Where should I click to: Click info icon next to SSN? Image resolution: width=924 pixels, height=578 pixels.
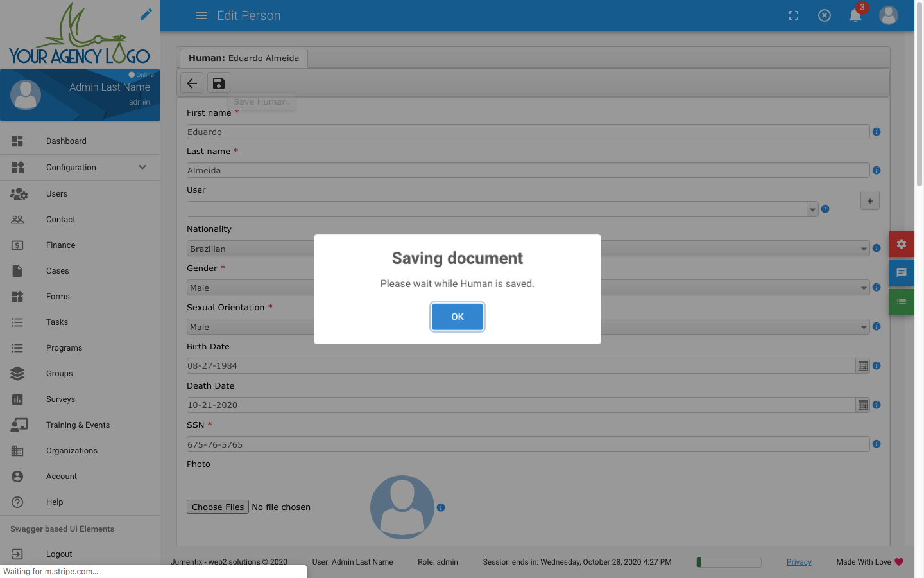(x=877, y=444)
